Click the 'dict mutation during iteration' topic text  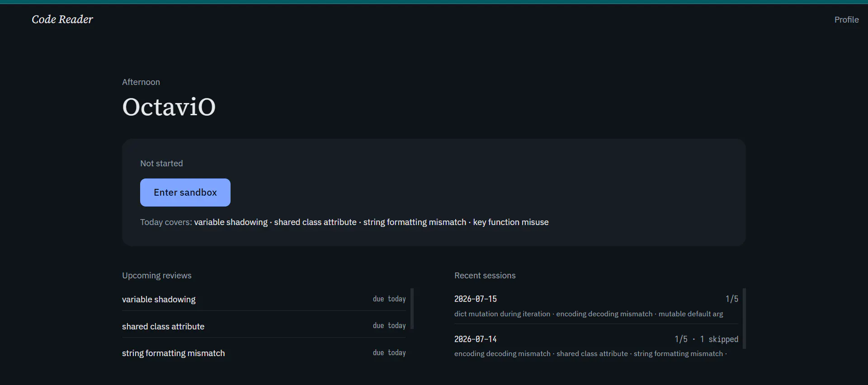point(502,314)
